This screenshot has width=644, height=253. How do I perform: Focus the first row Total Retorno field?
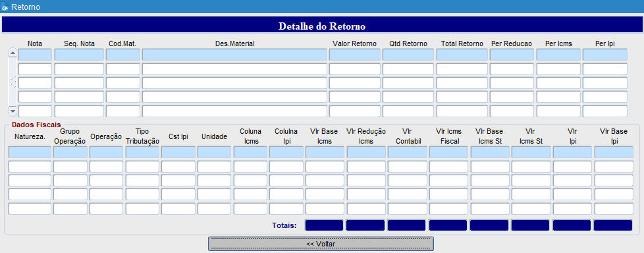click(462, 55)
